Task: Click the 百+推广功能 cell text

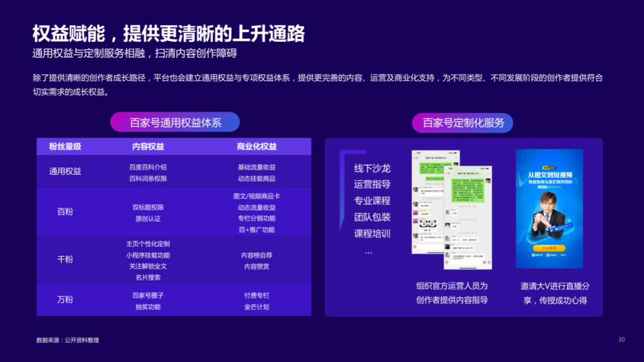Action: pyautogui.click(x=256, y=230)
